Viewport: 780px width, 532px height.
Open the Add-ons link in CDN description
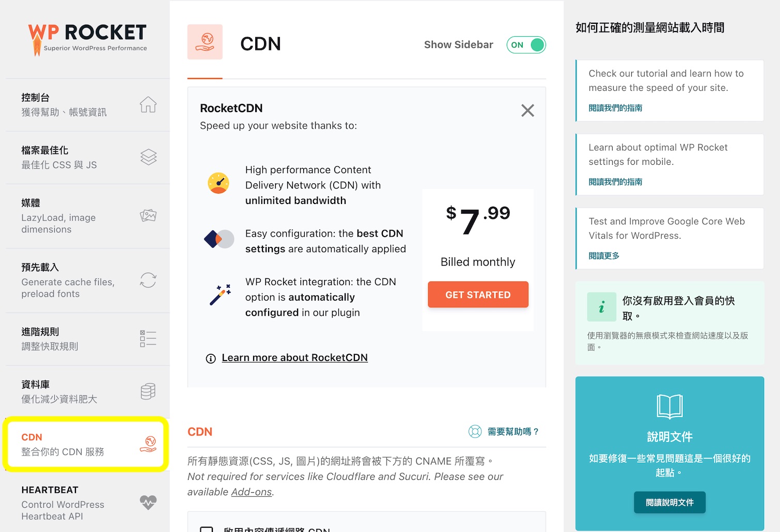[252, 492]
